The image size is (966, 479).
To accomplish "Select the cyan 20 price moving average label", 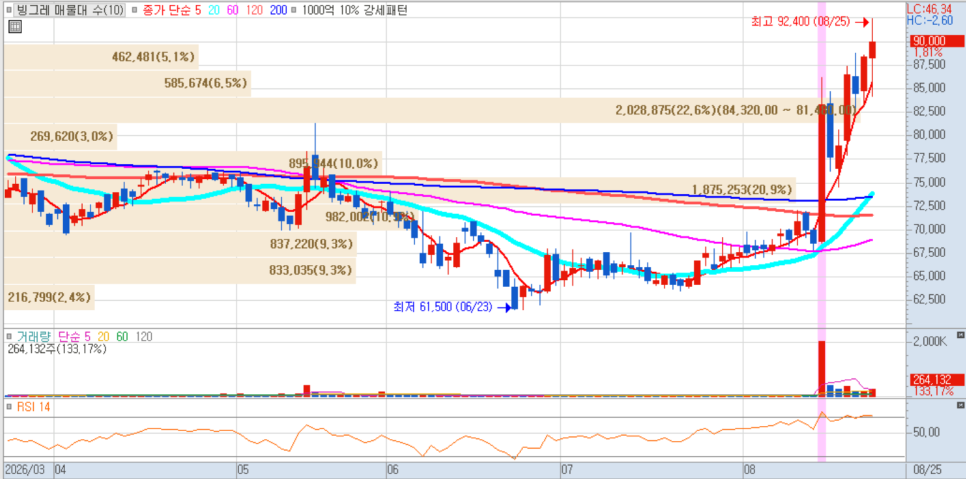I will (x=213, y=10).
